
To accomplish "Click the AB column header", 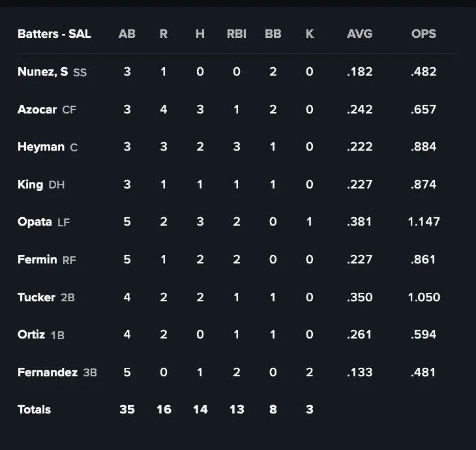I will click(x=127, y=34).
